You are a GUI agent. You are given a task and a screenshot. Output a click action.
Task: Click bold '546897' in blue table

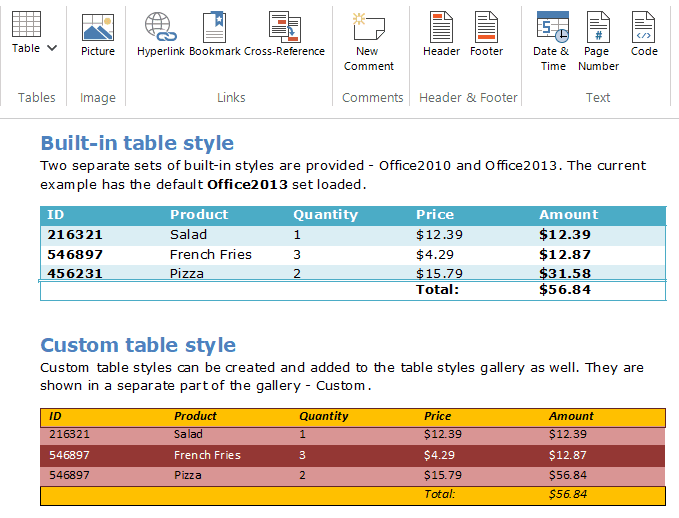tap(75, 255)
